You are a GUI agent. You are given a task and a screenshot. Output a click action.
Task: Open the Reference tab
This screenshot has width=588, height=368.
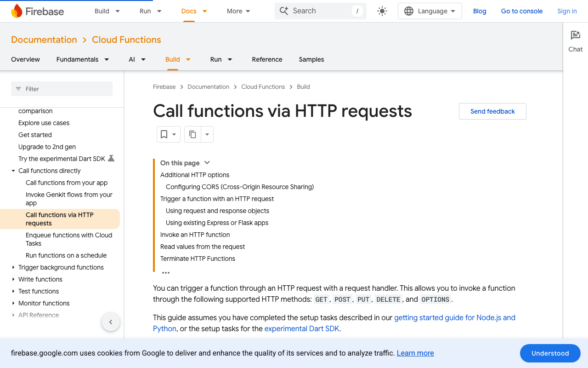click(267, 59)
